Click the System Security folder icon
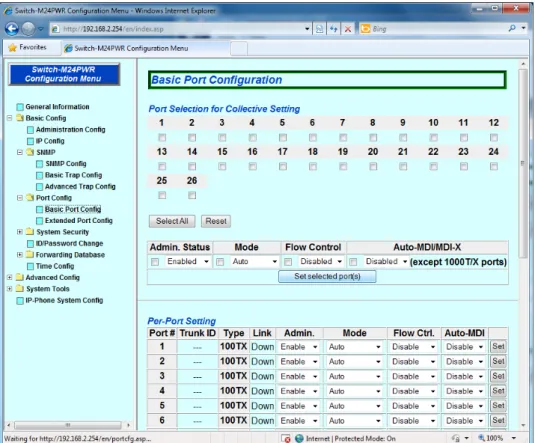Screen dimensions: 535x443 tap(30, 232)
